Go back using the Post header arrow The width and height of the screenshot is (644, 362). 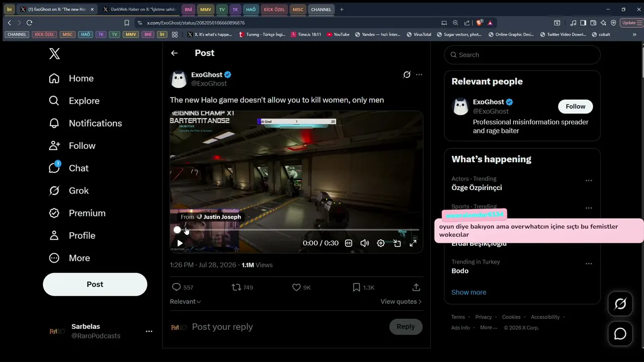coord(174,53)
